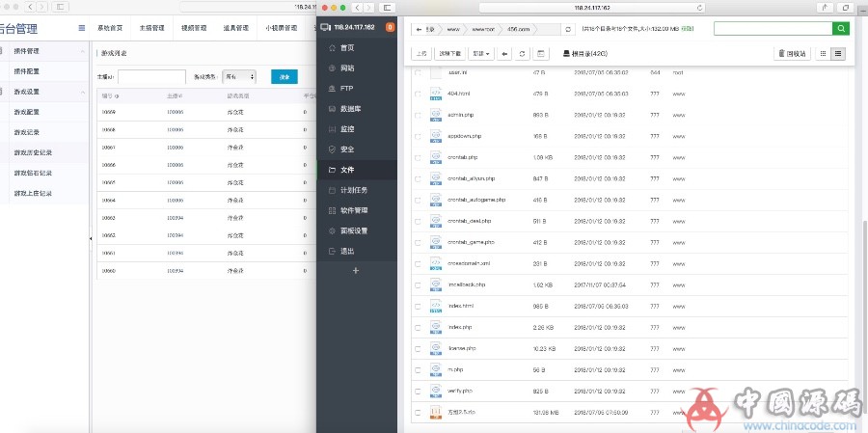Viewport: 868px width, 433px height.
Task: Select 游戏配置 in left sidebar
Action: point(27,112)
